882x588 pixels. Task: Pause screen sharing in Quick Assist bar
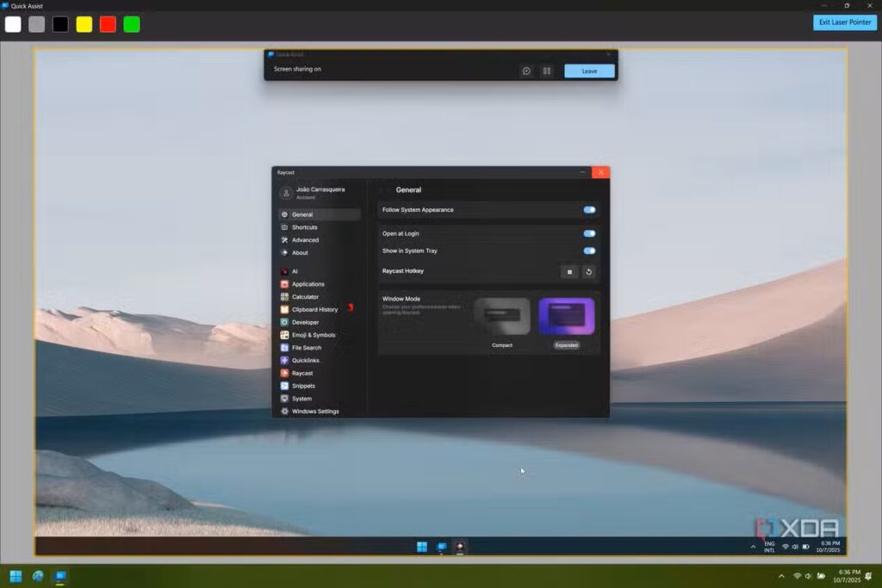coord(546,71)
